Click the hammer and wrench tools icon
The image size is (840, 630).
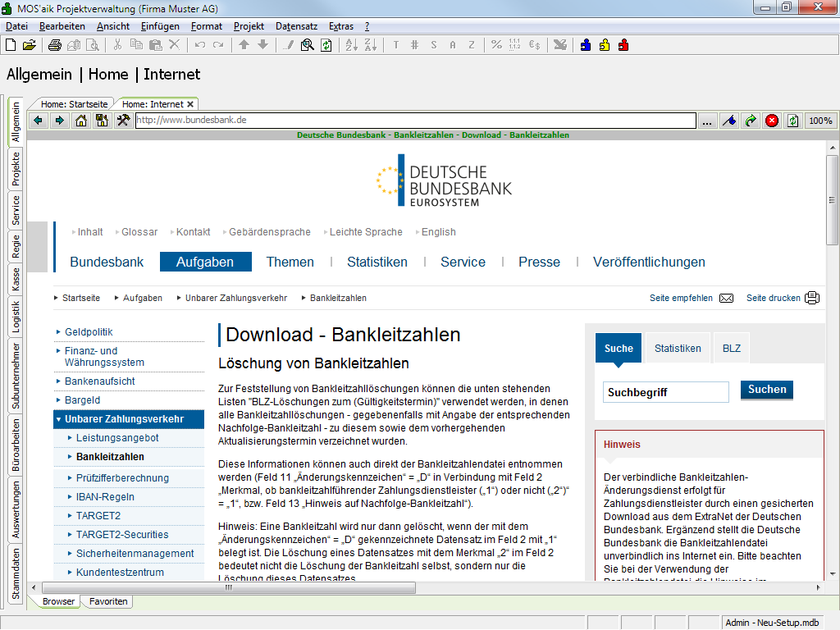tap(123, 121)
